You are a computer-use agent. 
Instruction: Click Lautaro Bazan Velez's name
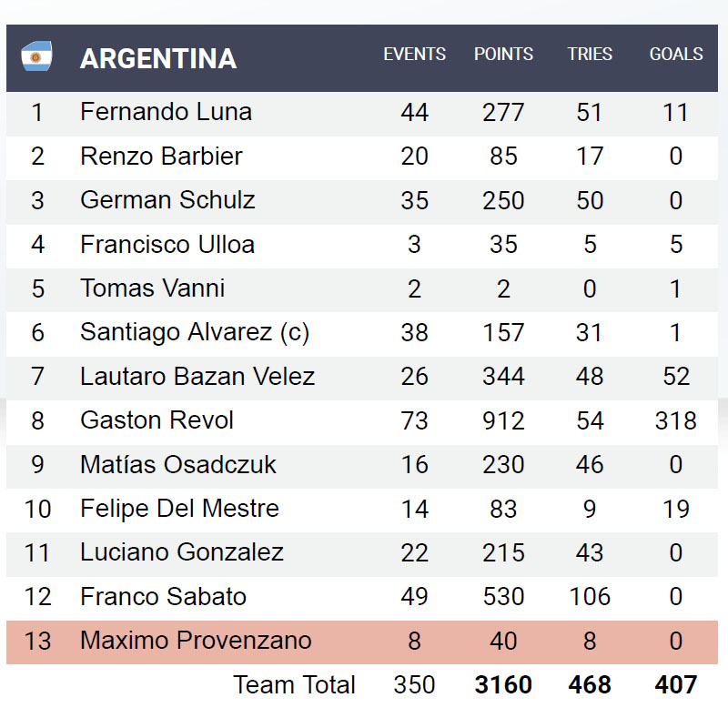coord(197,377)
